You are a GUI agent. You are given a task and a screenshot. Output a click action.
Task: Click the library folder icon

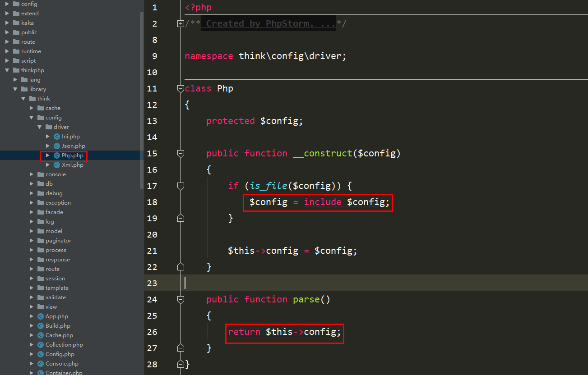pos(24,89)
